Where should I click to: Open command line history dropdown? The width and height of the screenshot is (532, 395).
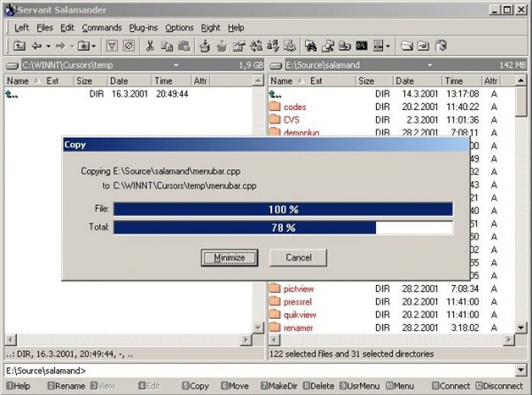tap(521, 370)
